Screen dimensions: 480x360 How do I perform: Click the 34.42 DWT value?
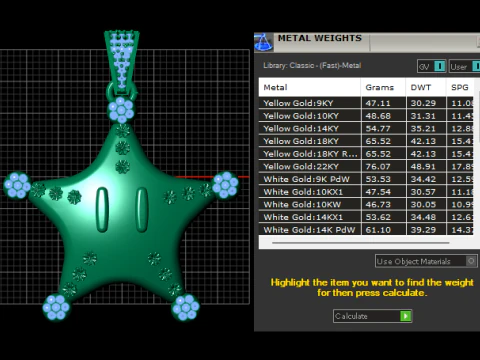pos(423,179)
